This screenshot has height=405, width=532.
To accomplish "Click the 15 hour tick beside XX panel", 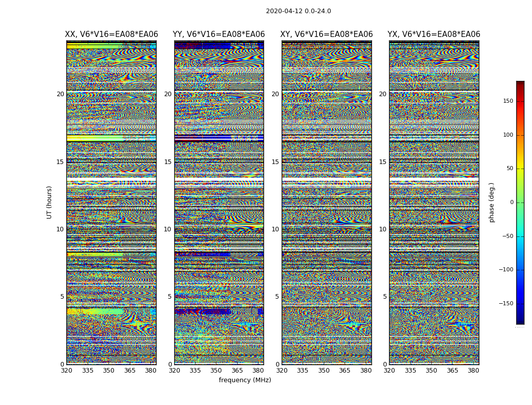I will 60,161.
